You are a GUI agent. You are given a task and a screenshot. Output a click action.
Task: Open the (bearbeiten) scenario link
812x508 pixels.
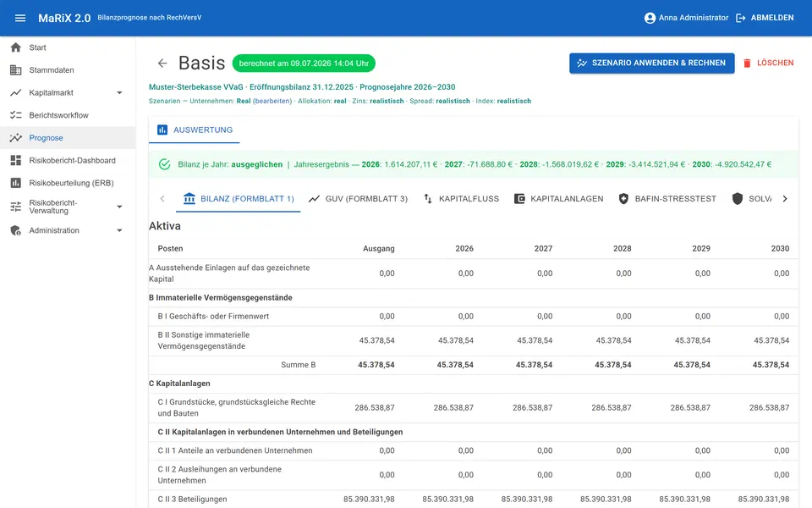pos(272,101)
